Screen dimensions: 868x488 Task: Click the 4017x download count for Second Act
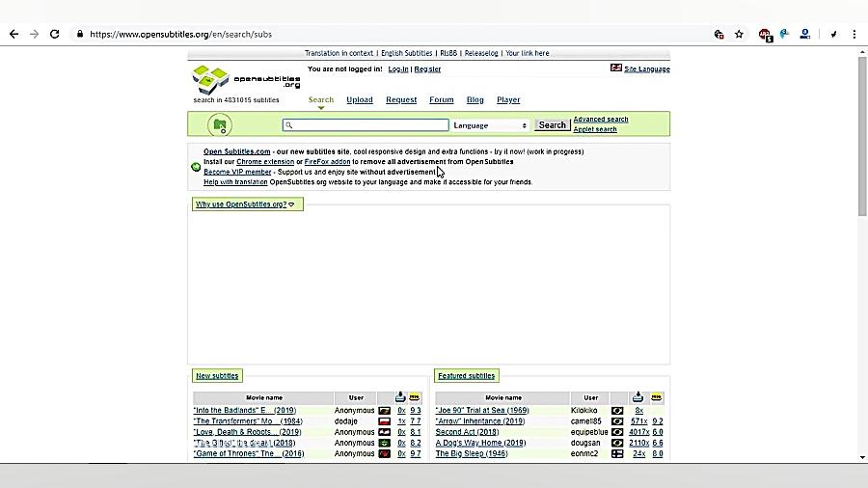click(x=638, y=432)
